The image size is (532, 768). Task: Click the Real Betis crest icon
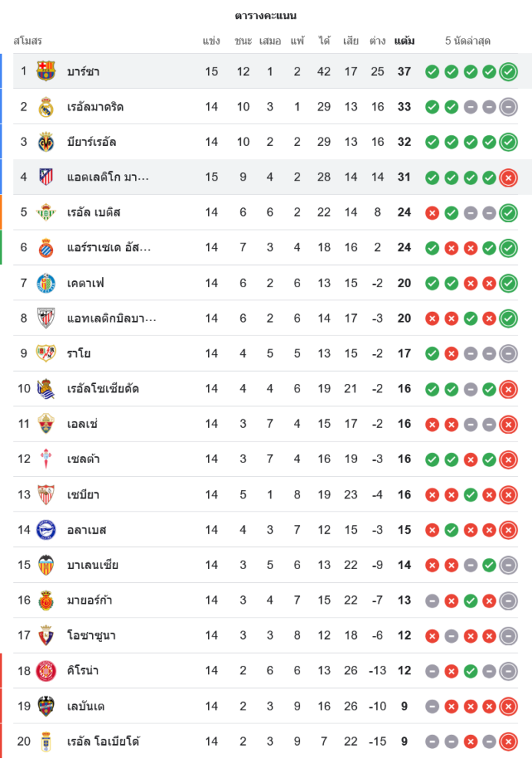tap(46, 213)
